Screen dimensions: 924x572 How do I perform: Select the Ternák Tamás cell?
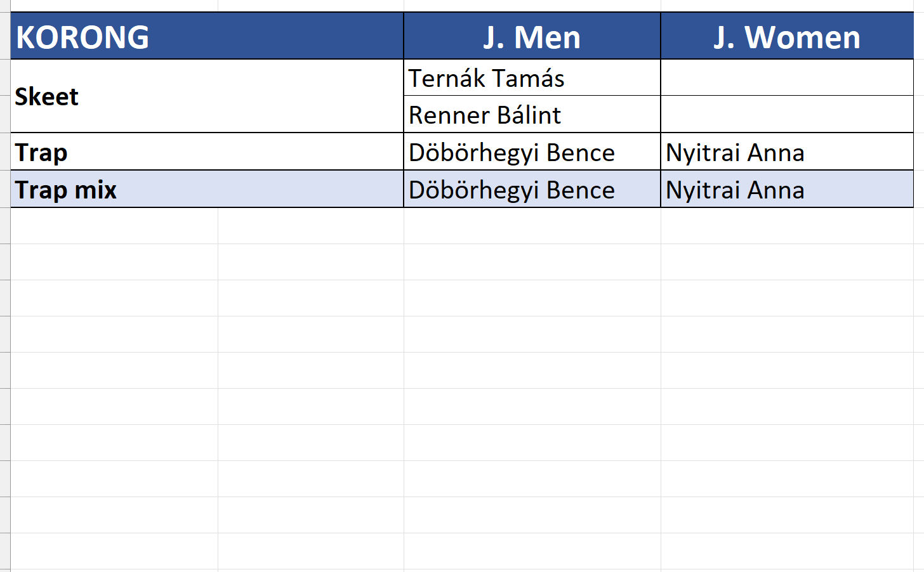pyautogui.click(x=532, y=78)
